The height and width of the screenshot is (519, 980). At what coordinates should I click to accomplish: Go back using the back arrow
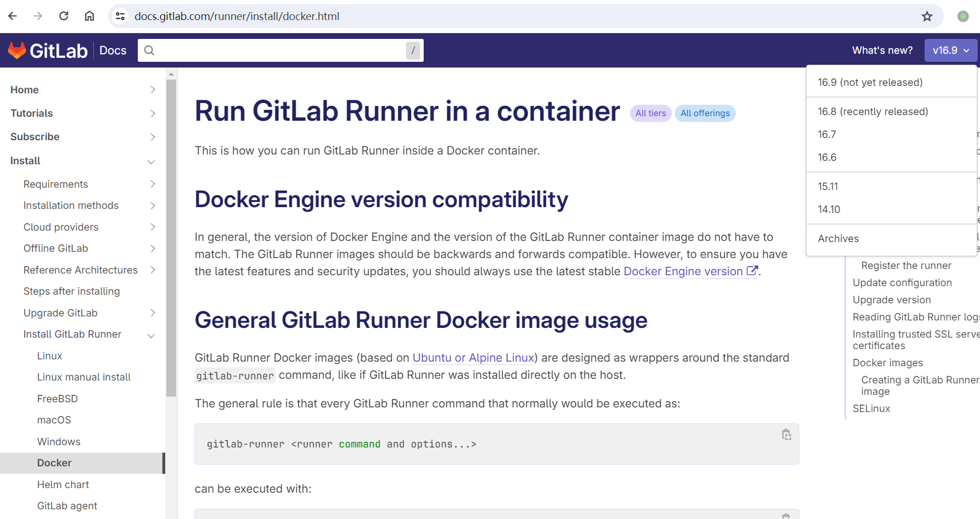(12, 15)
